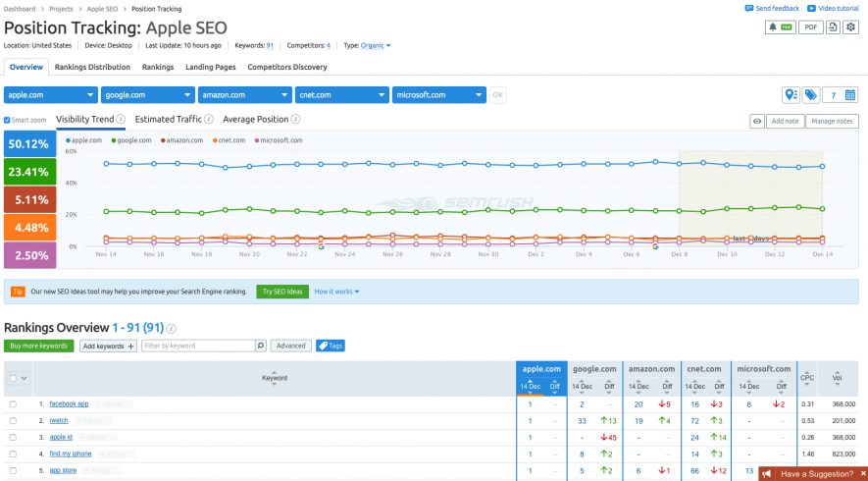Click info icon next to Average Position
This screenshot has height=481, width=868.
[x=295, y=119]
